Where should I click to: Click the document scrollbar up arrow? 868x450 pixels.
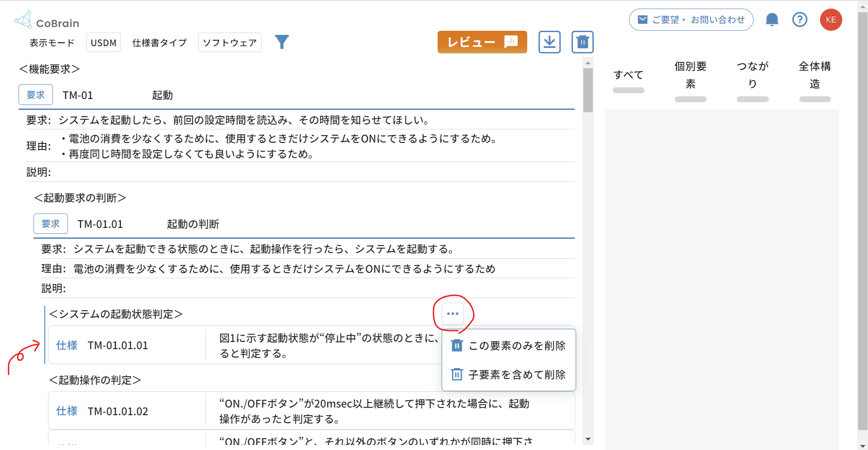[x=588, y=63]
